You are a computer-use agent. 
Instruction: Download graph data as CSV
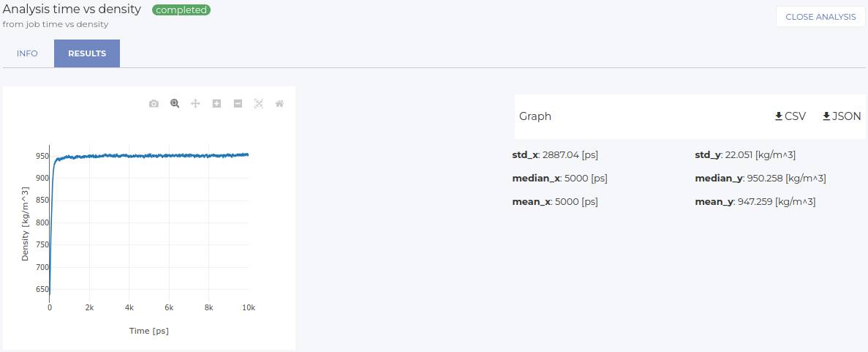coord(790,116)
